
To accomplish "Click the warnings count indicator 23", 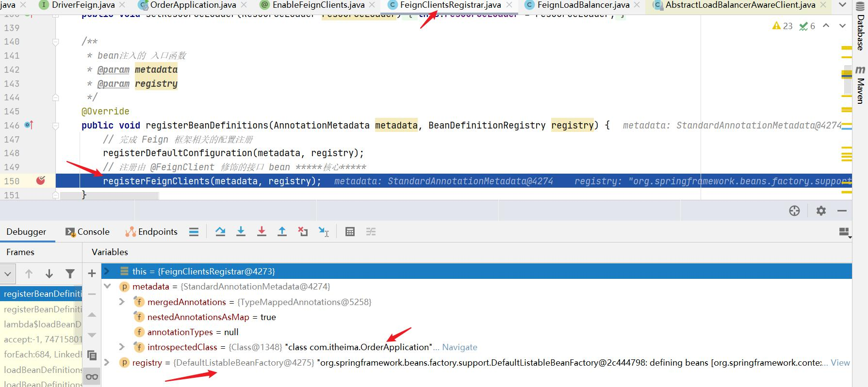I will coord(782,26).
